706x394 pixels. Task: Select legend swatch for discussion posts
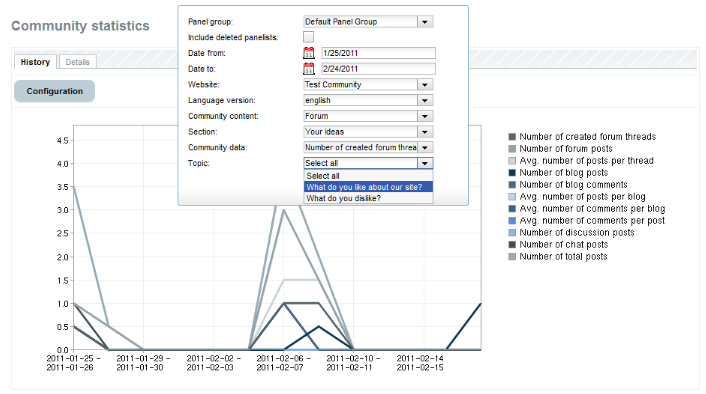[x=512, y=233]
